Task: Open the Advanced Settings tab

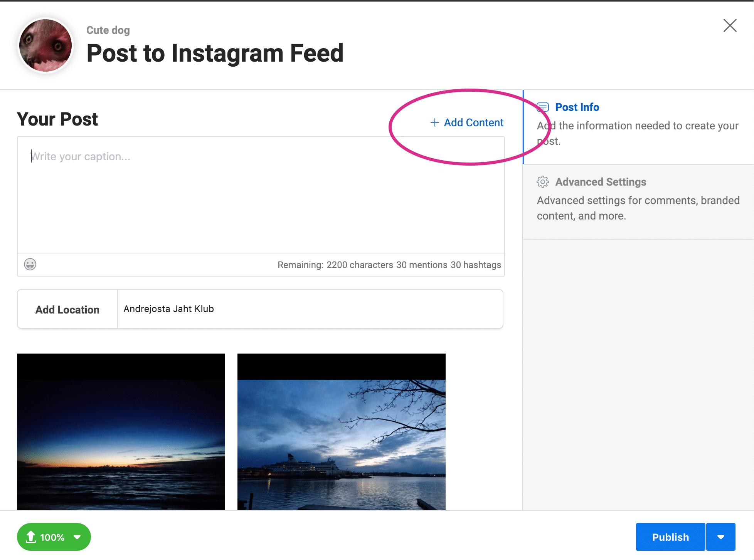Action: 600,182
